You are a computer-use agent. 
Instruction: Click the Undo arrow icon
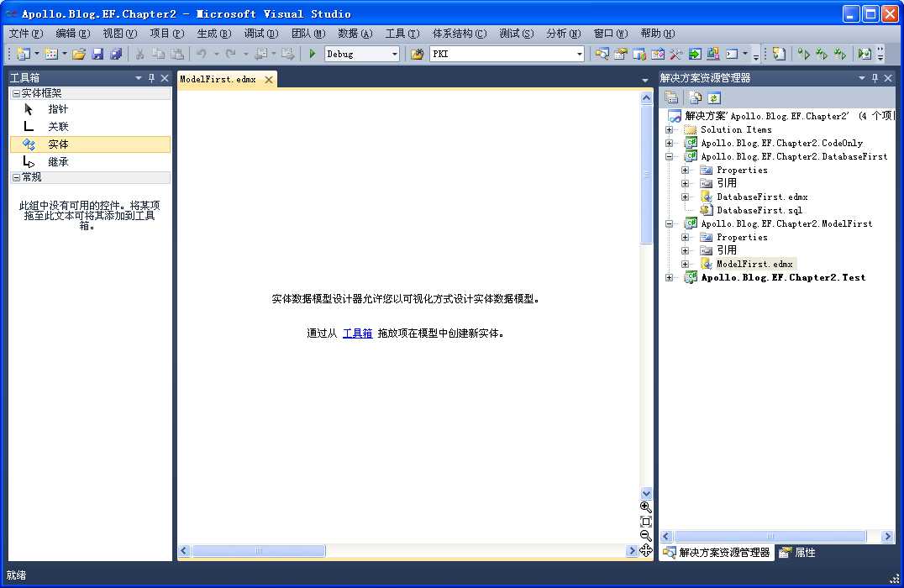201,54
